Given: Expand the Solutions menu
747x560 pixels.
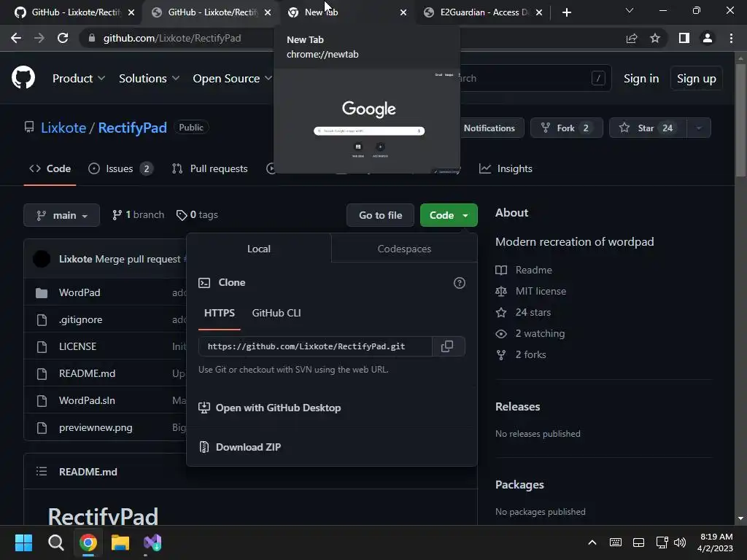Looking at the screenshot, I should [x=149, y=78].
